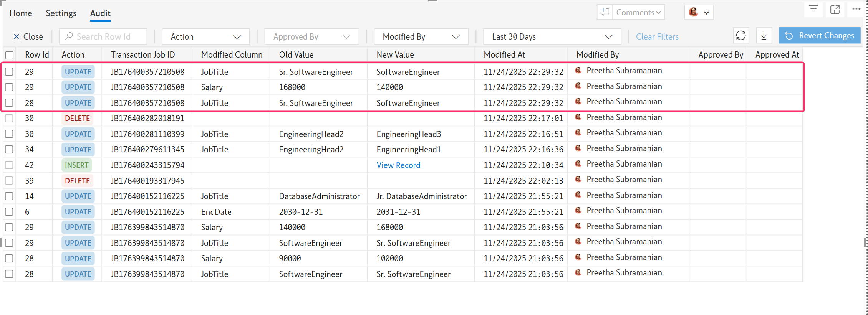
Task: Open the Last 30 Days date dropdown
Action: coord(552,37)
